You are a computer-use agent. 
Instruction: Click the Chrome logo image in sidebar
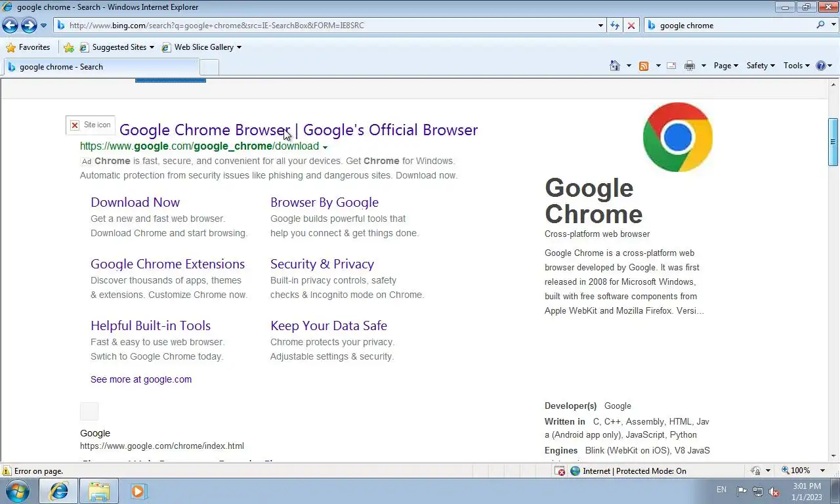pyautogui.click(x=678, y=137)
